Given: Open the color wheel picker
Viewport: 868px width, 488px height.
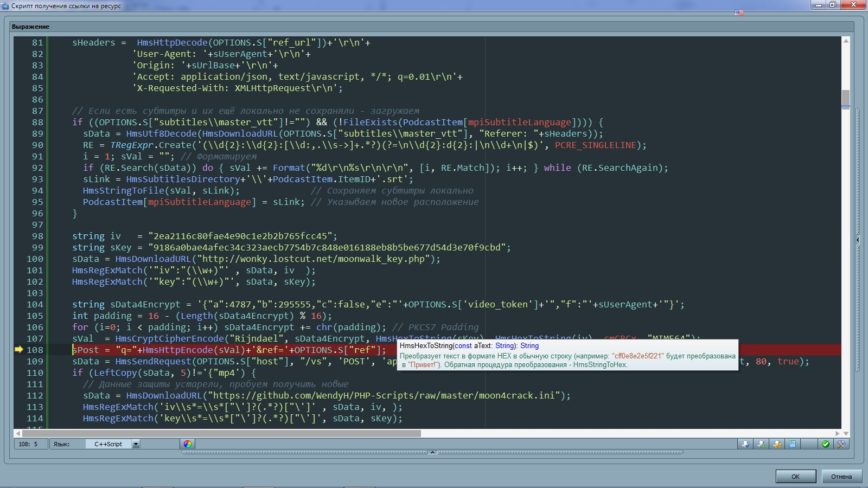Looking at the screenshot, I should 188,444.
